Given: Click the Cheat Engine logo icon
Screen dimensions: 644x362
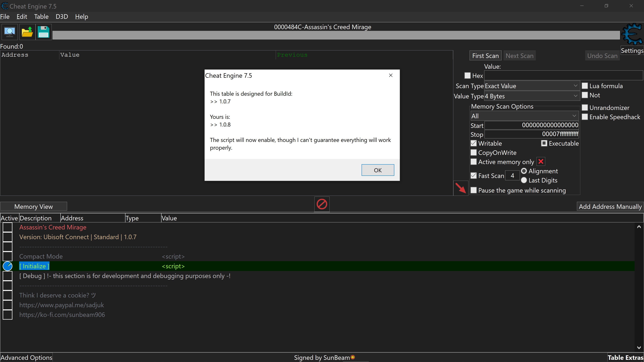Looking at the screenshot, I should coord(632,35).
